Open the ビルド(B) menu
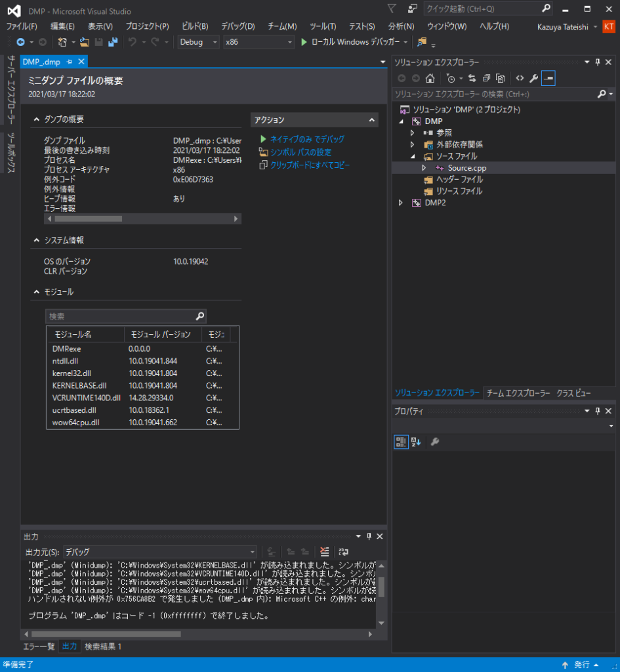Image resolution: width=620 pixels, height=672 pixels. (195, 26)
